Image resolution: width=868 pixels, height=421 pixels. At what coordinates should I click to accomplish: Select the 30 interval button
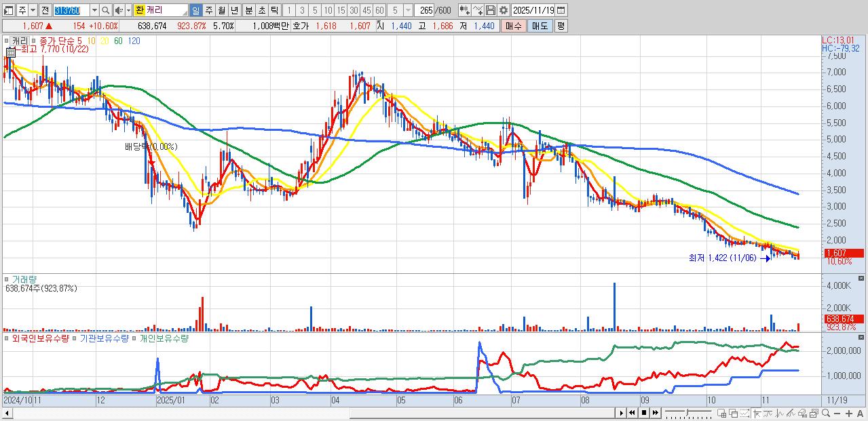[354, 10]
